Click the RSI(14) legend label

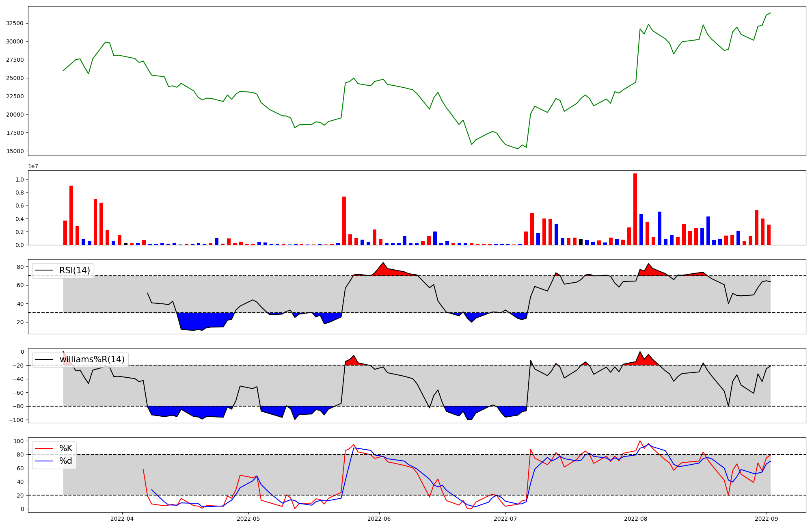[75, 270]
